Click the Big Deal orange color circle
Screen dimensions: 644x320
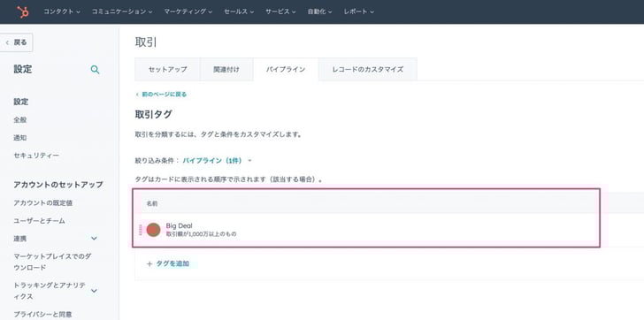(x=153, y=230)
